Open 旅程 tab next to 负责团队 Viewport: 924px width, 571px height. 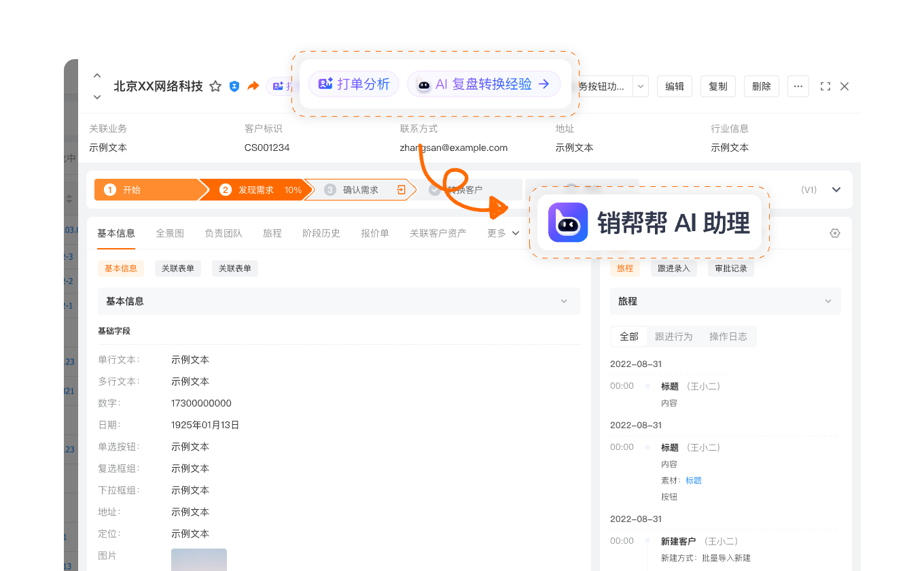point(272,233)
